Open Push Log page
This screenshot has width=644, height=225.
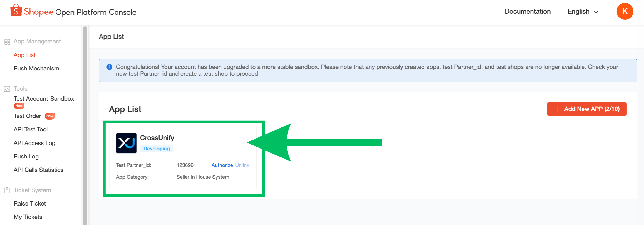(26, 156)
